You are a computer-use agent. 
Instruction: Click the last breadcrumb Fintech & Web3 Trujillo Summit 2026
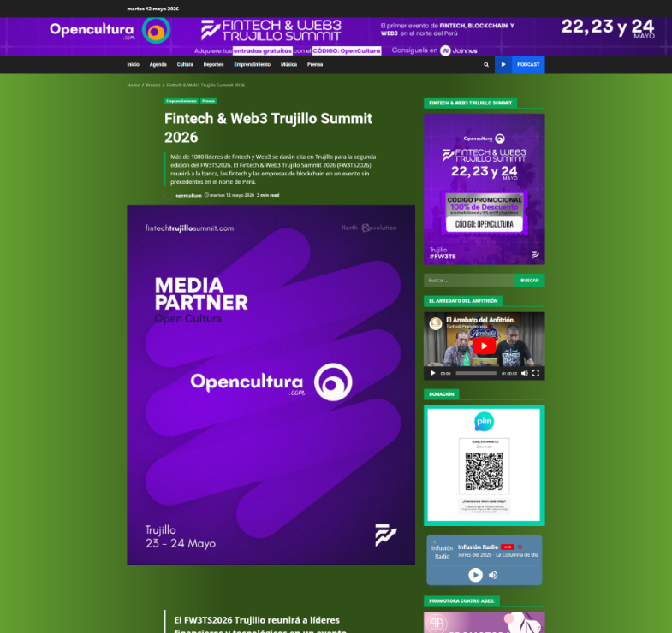[x=205, y=86]
